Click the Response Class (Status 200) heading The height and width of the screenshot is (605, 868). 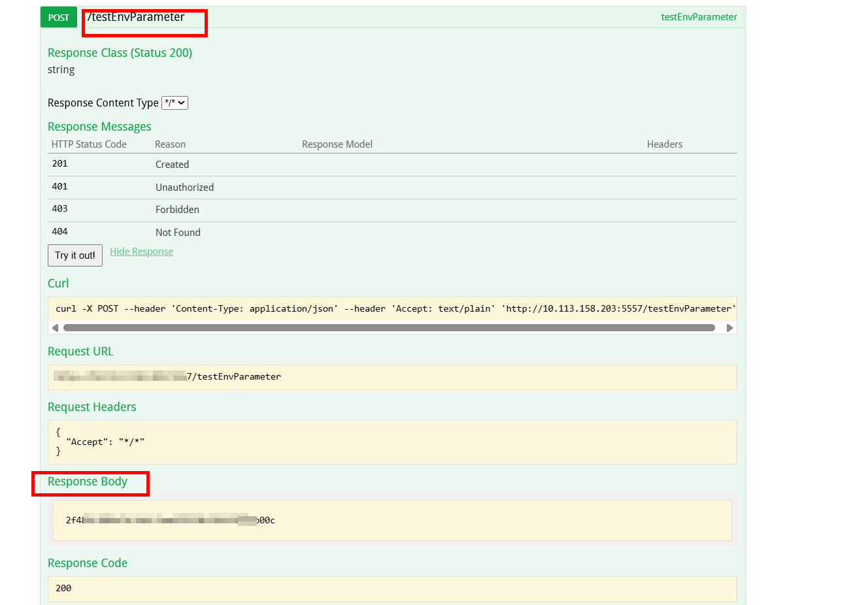pyautogui.click(x=120, y=53)
